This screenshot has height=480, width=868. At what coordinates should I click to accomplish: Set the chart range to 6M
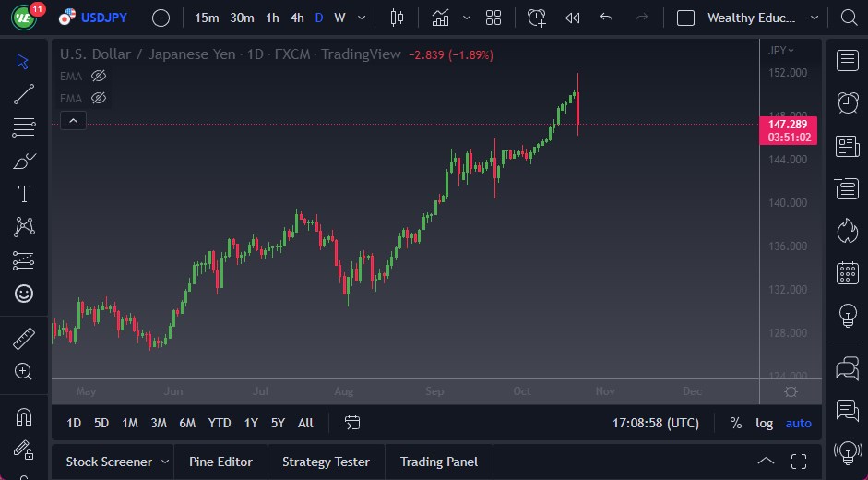[187, 423]
